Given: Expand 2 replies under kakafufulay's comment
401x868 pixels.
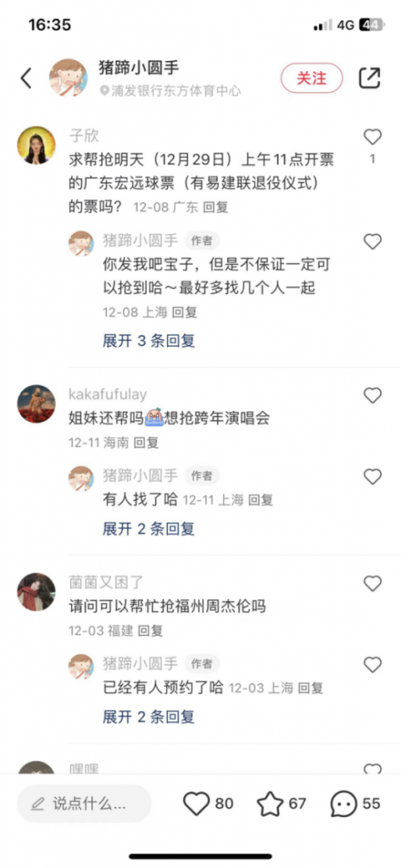Looking at the screenshot, I should click(148, 529).
